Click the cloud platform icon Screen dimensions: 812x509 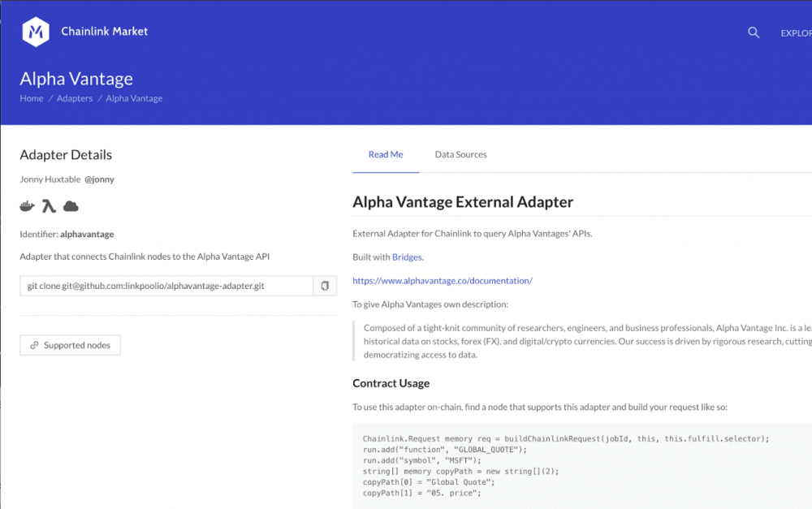[x=71, y=206]
